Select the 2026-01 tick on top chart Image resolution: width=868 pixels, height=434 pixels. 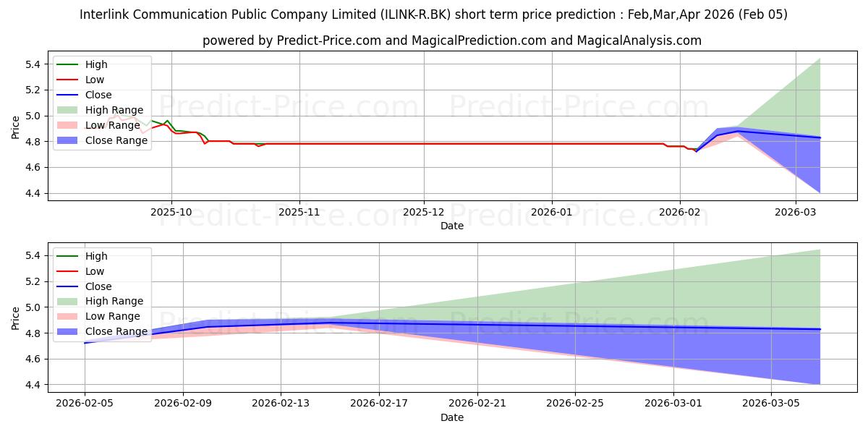click(552, 212)
